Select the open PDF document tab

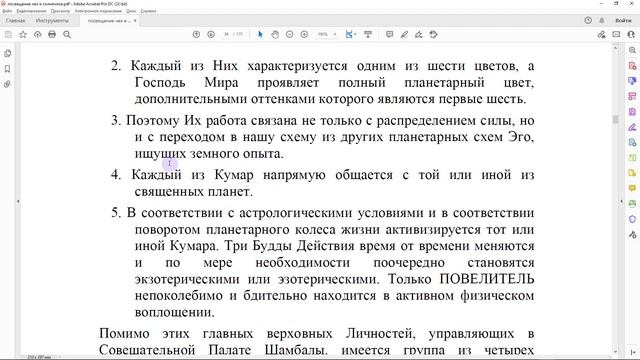point(109,21)
